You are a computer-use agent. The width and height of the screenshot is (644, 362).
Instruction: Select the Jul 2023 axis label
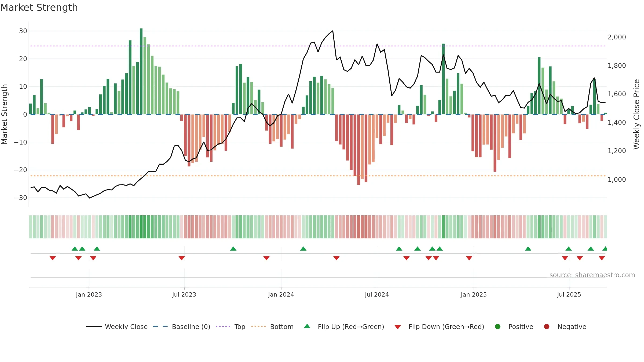pyautogui.click(x=184, y=294)
